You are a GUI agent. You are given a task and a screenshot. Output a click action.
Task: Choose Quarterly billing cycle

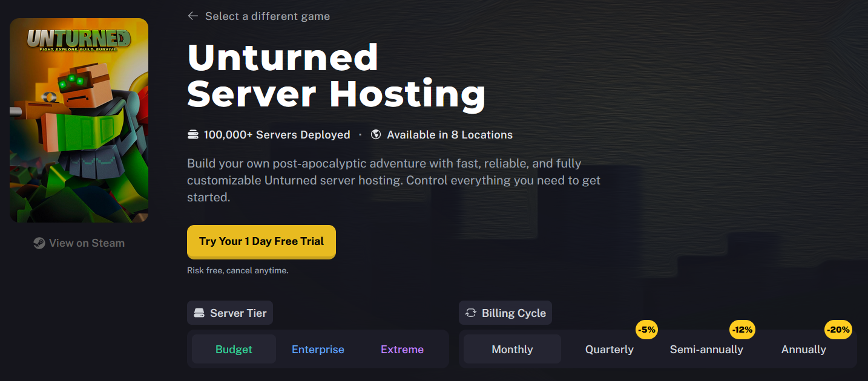coord(610,350)
